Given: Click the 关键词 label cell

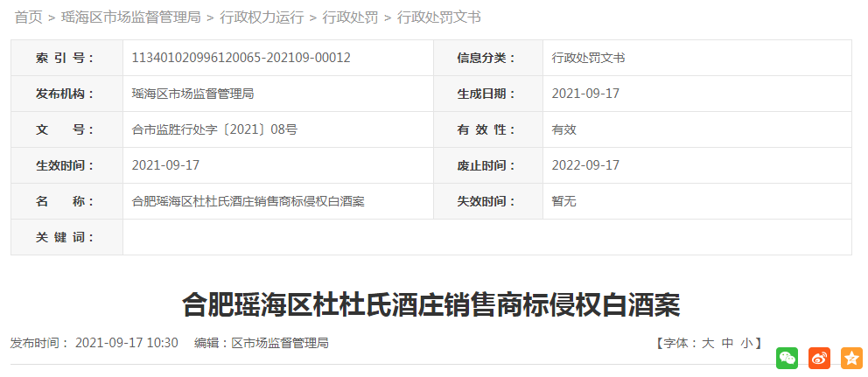Looking at the screenshot, I should tap(67, 237).
